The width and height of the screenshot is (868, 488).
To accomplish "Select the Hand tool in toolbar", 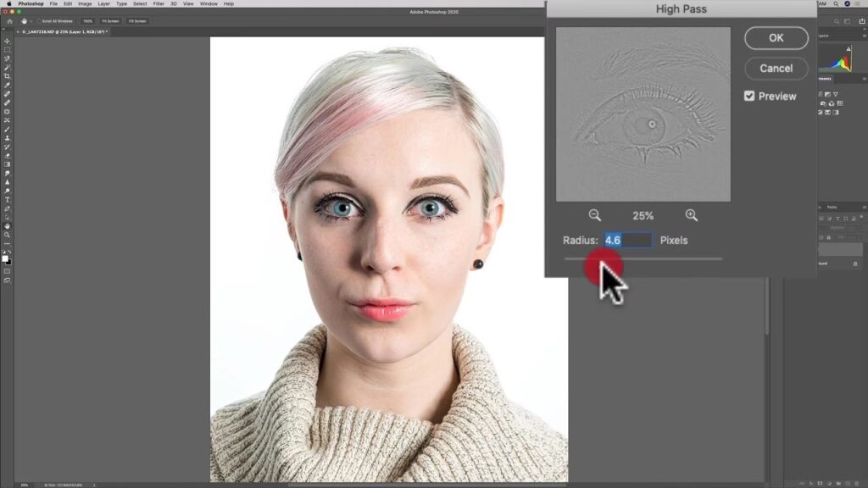I will (7, 226).
